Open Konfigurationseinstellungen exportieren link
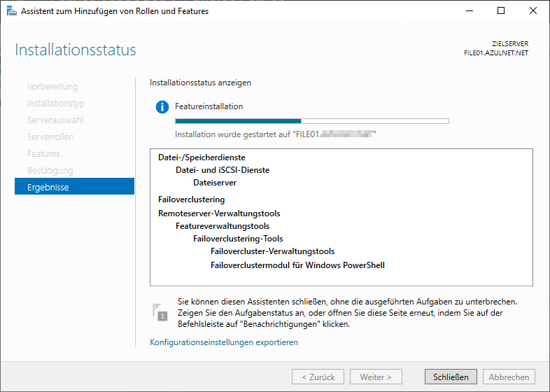The height and width of the screenshot is (392, 550). coord(224,342)
